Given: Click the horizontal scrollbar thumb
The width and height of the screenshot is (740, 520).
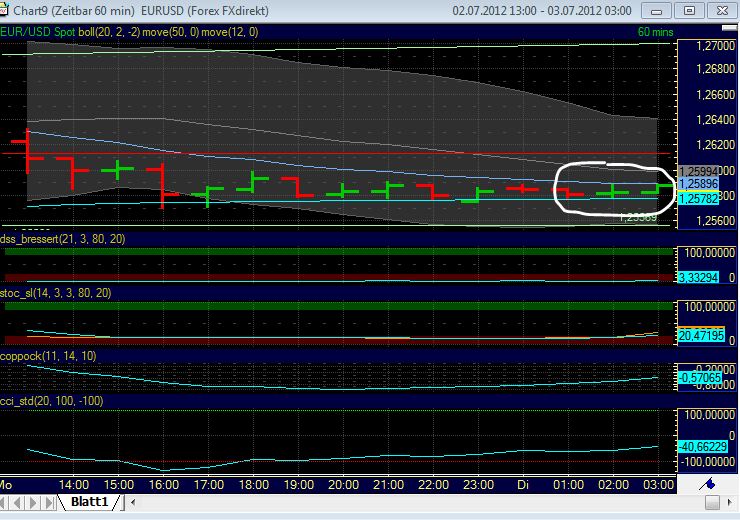Looking at the screenshot, I should (712, 503).
